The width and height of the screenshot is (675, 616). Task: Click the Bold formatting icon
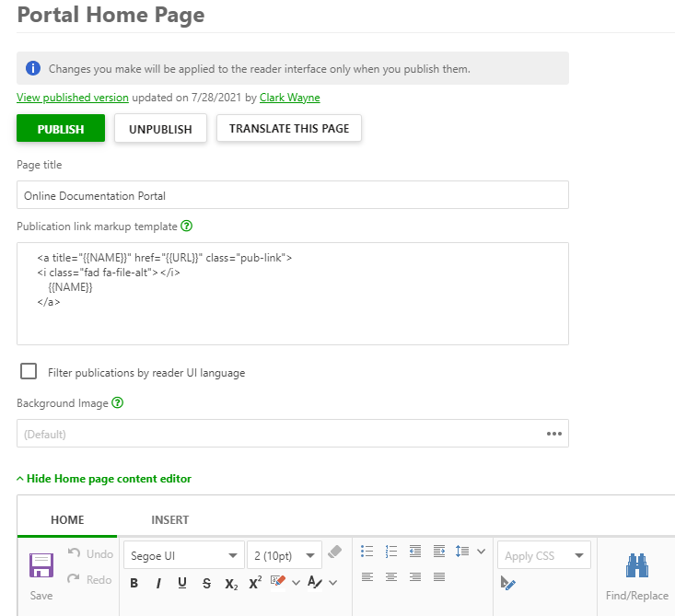(134, 583)
